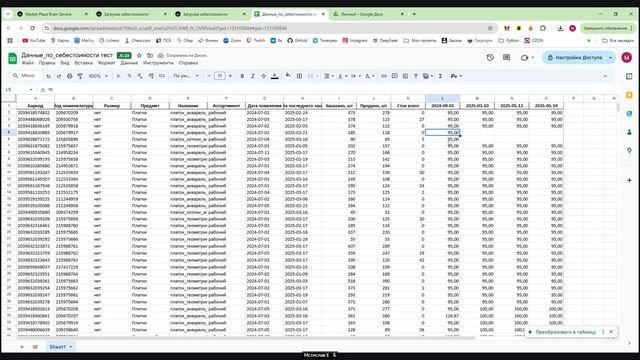Click the Преобразовать в таблицу suggestion
This screenshot has height=360, width=640.
(565, 332)
